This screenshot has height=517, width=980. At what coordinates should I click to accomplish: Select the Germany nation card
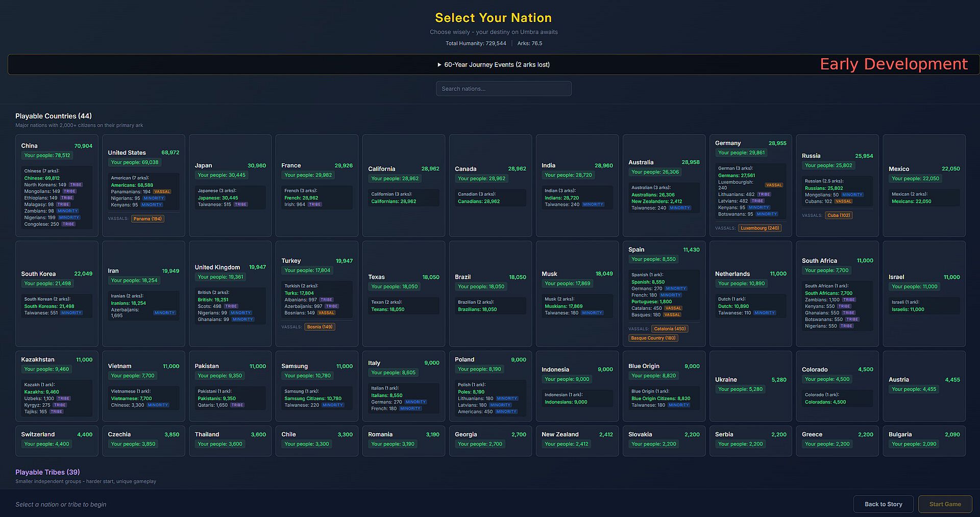pos(751,185)
